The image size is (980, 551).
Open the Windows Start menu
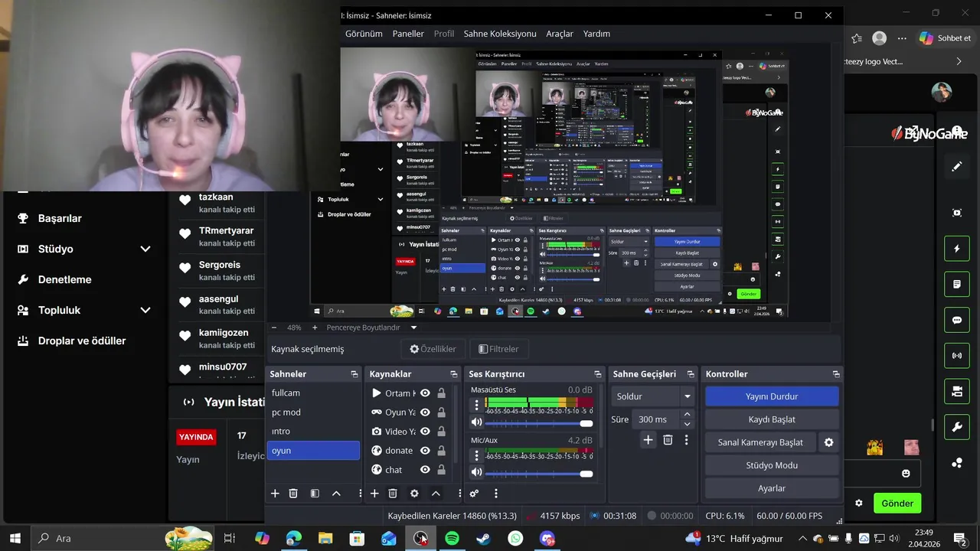point(15,539)
